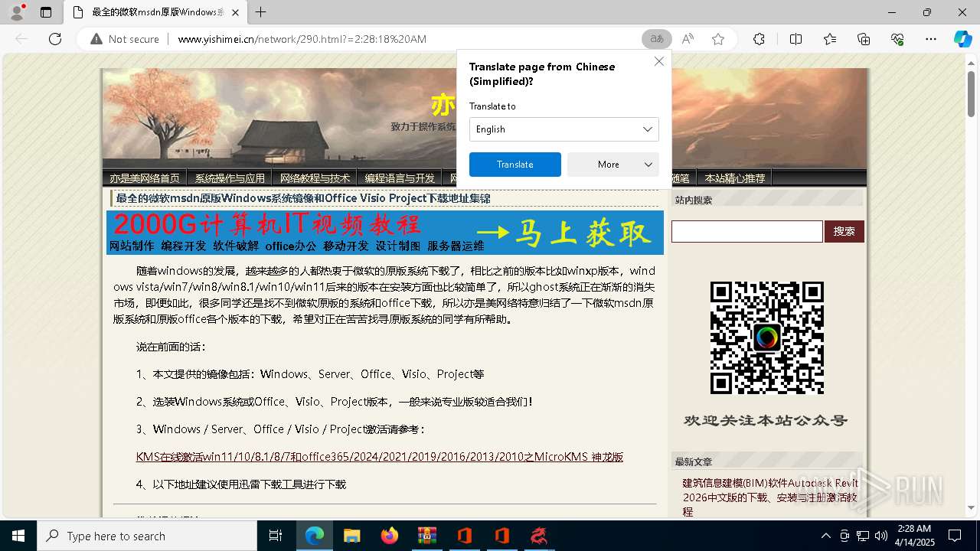
Task: Open network icon in tray
Action: click(863, 536)
